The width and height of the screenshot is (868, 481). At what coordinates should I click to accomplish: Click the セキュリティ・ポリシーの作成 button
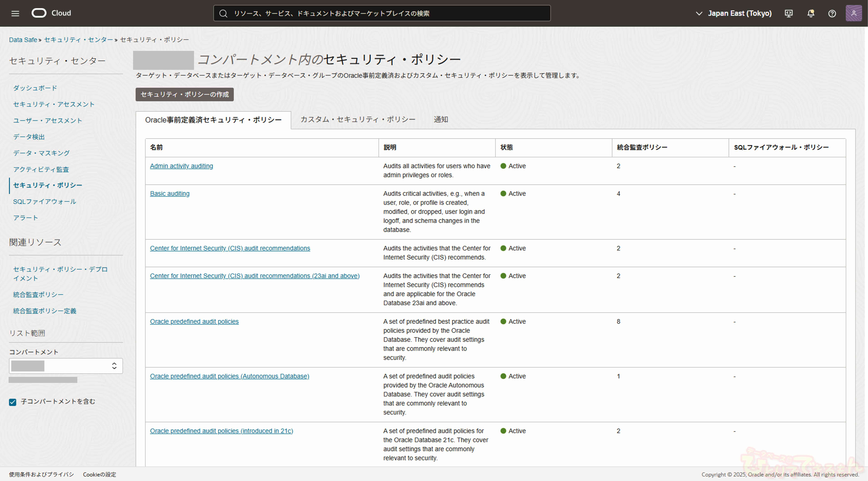(x=185, y=94)
